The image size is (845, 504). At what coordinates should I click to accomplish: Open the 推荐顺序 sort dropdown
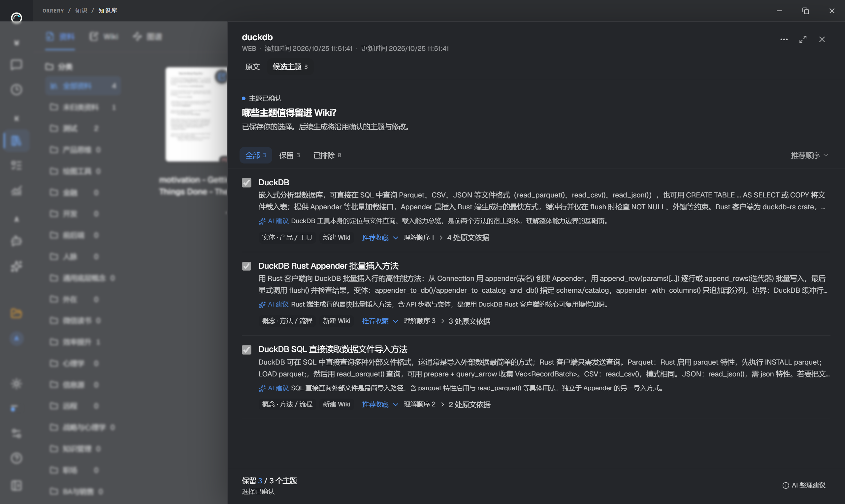point(809,155)
